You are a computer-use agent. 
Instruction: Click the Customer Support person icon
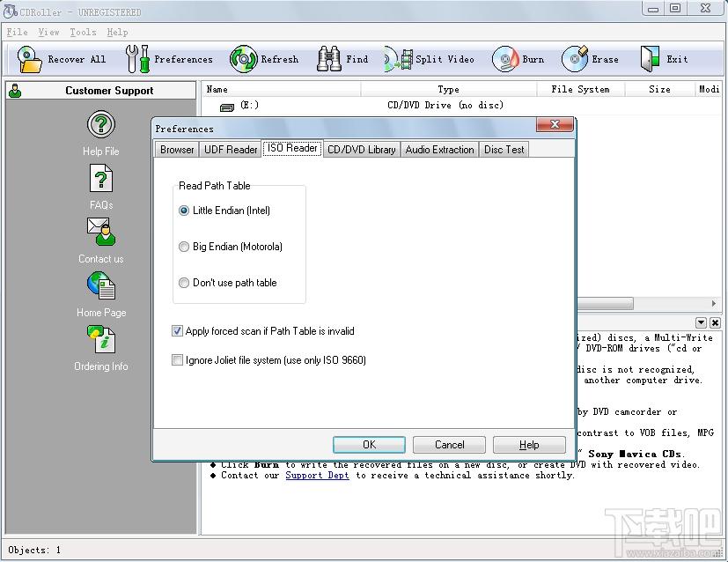tap(15, 91)
